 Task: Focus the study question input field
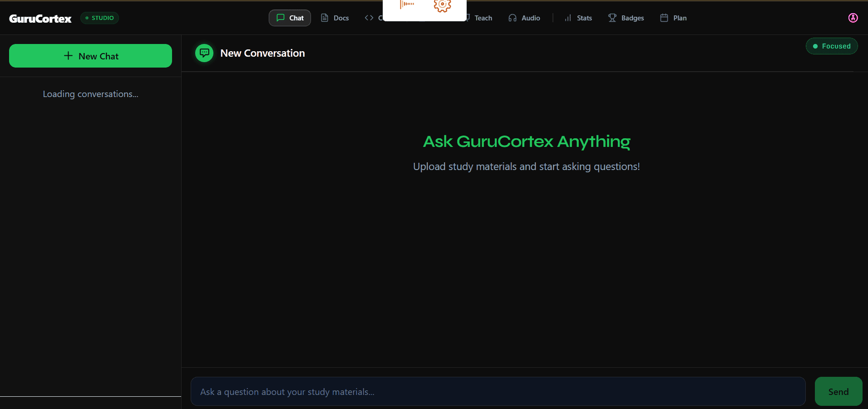click(x=498, y=391)
